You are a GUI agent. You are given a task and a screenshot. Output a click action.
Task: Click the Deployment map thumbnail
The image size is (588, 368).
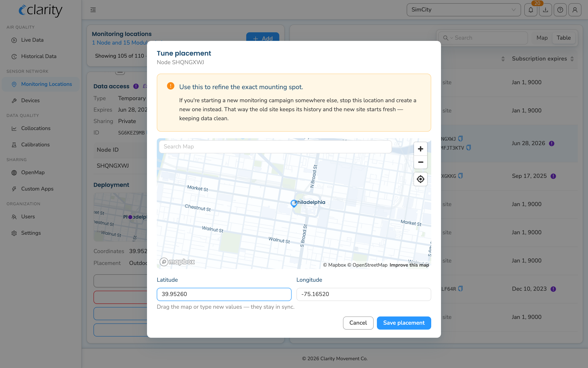click(x=120, y=217)
